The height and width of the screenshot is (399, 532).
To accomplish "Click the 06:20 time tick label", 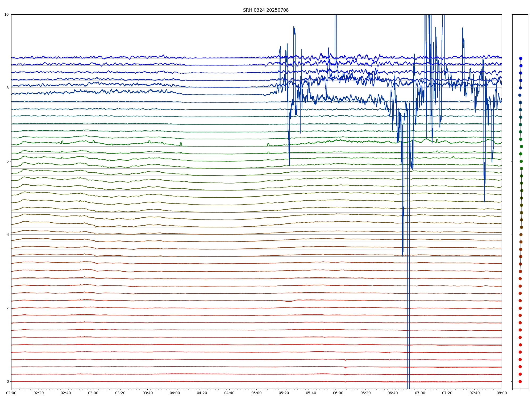I will coord(365,393).
